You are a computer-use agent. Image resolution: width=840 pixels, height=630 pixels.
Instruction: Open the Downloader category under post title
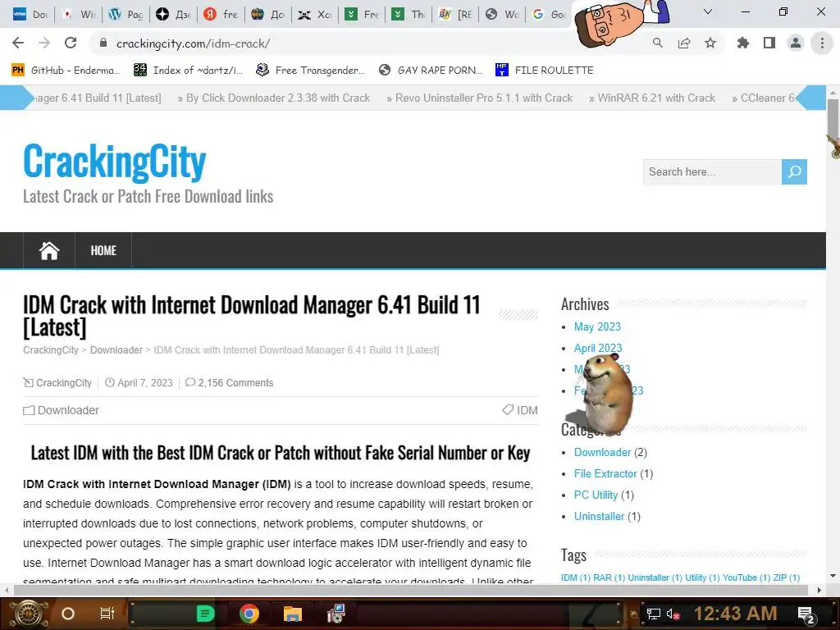pos(68,410)
